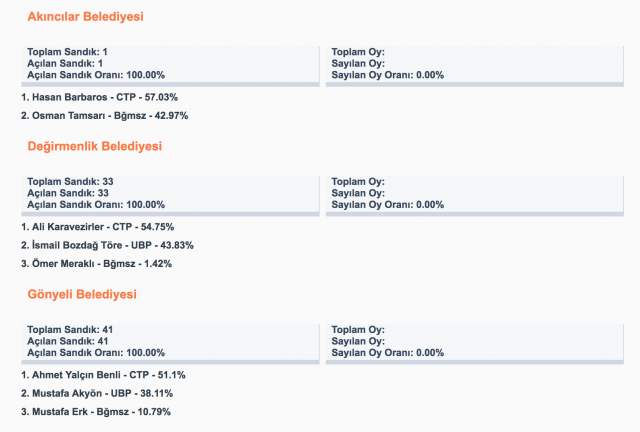Click Ömer Meraklı result row
Screen dimensions: 640x432
96,263
